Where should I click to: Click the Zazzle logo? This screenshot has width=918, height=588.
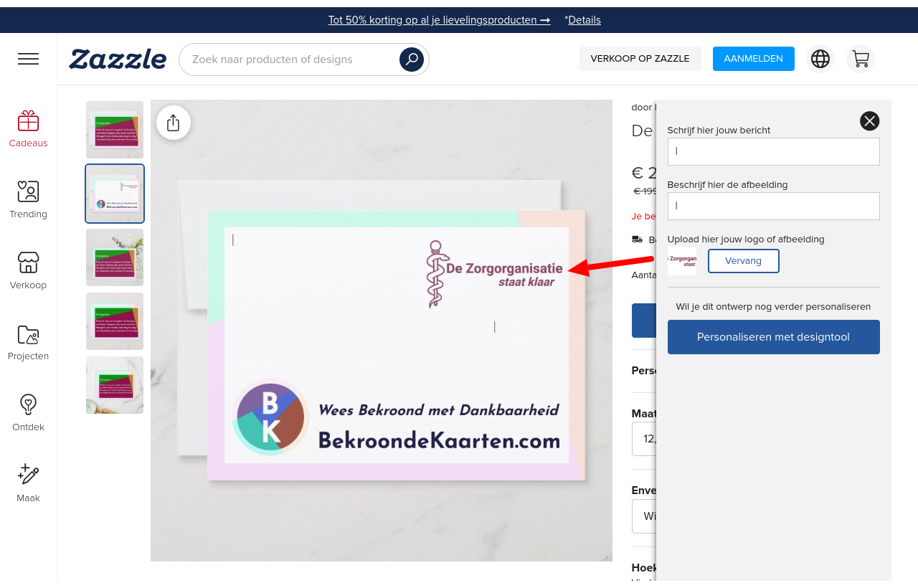click(118, 59)
